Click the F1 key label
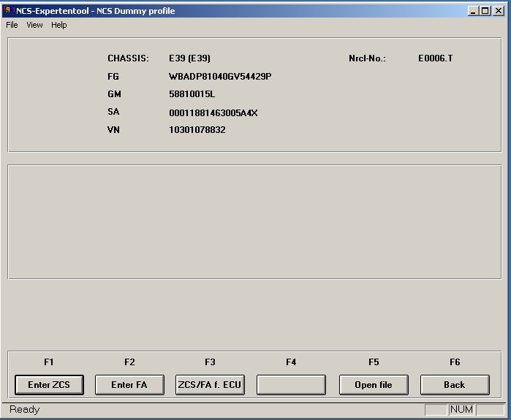The width and height of the screenshot is (511, 420). click(x=48, y=362)
